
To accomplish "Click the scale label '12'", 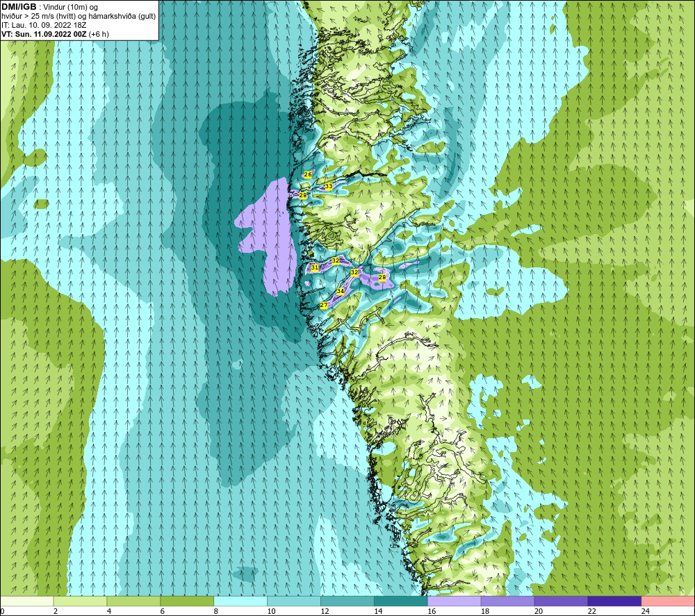I will [325, 611].
